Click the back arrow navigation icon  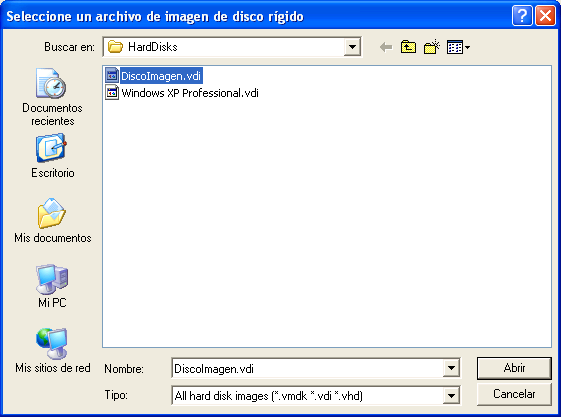[386, 47]
